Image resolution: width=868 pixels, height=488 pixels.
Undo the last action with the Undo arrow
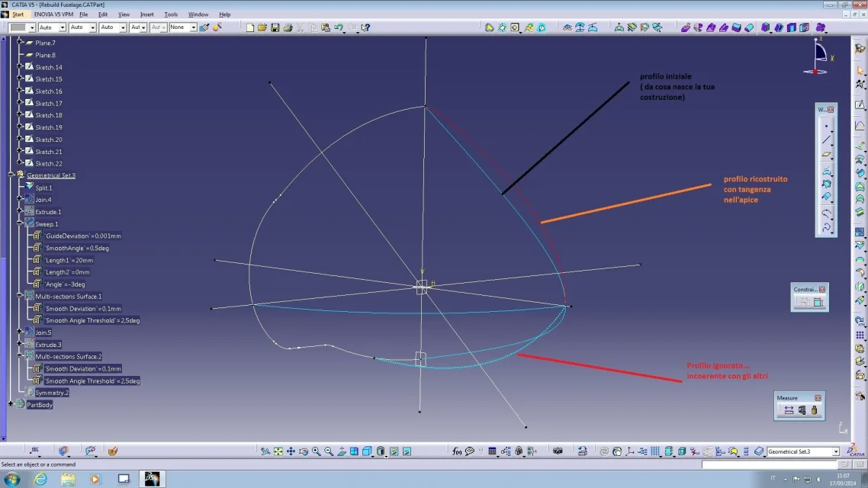[x=338, y=27]
